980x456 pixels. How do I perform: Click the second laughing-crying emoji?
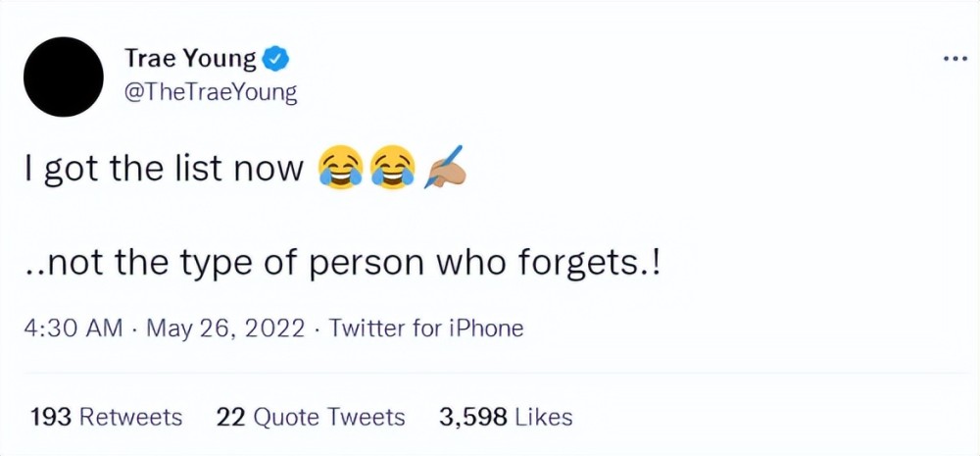click(x=393, y=168)
